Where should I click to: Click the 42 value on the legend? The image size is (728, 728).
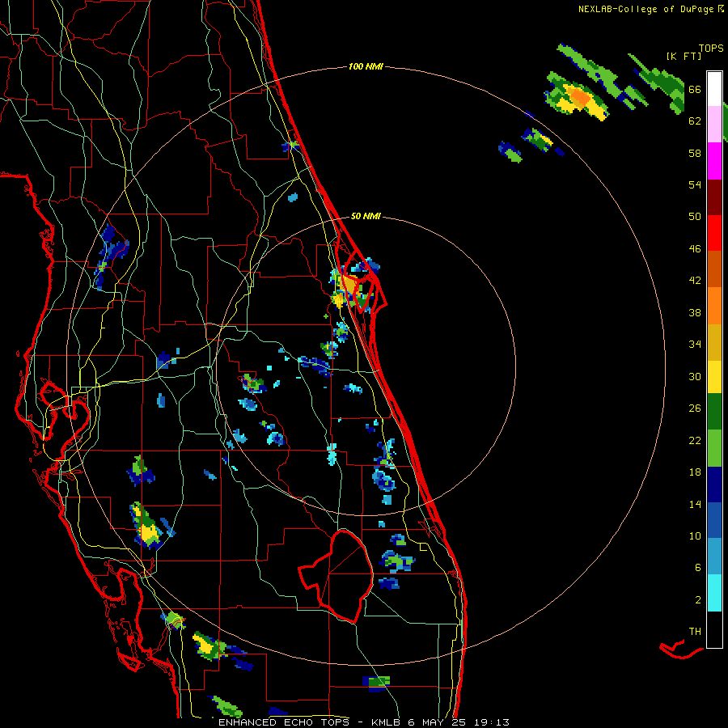[x=695, y=281]
